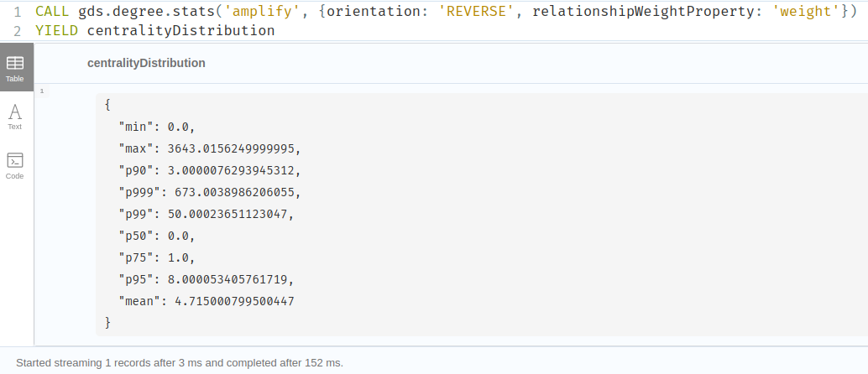Image resolution: width=868 pixels, height=374 pixels.
Task: Click the "max" value in the result
Action: [x=231, y=148]
